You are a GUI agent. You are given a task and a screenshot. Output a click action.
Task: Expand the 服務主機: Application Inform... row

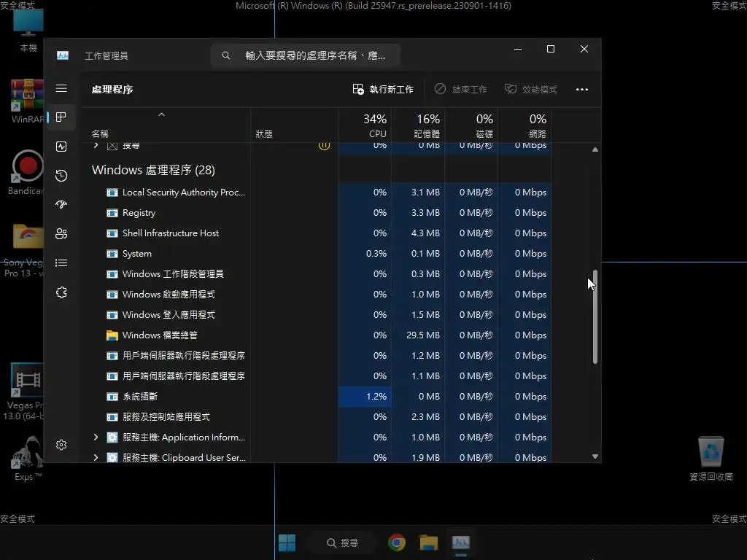pyautogui.click(x=96, y=437)
